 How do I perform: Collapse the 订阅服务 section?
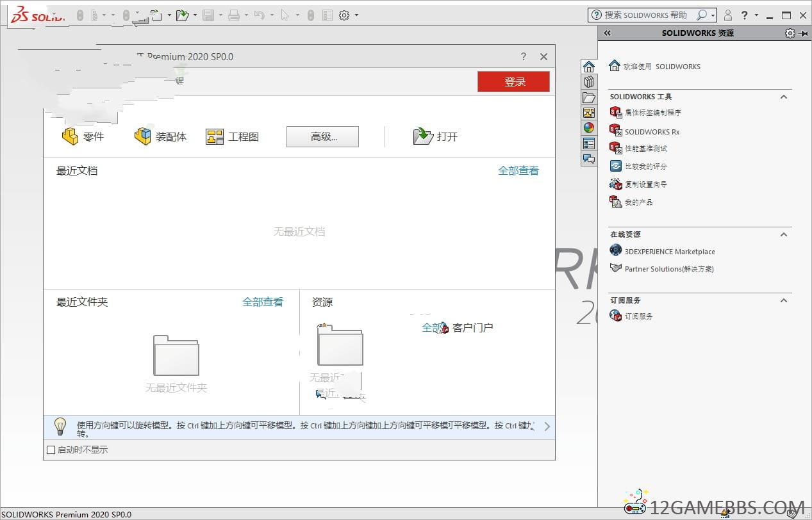783,300
